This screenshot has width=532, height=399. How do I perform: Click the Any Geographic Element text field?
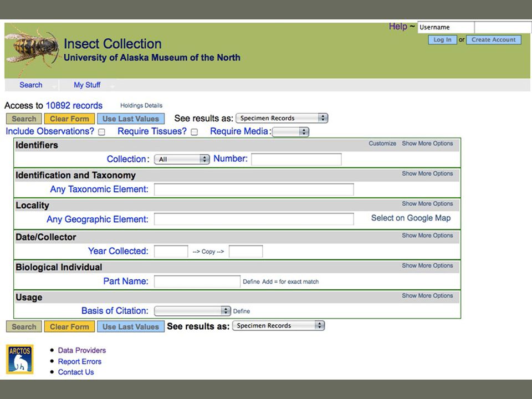pyautogui.click(x=254, y=219)
